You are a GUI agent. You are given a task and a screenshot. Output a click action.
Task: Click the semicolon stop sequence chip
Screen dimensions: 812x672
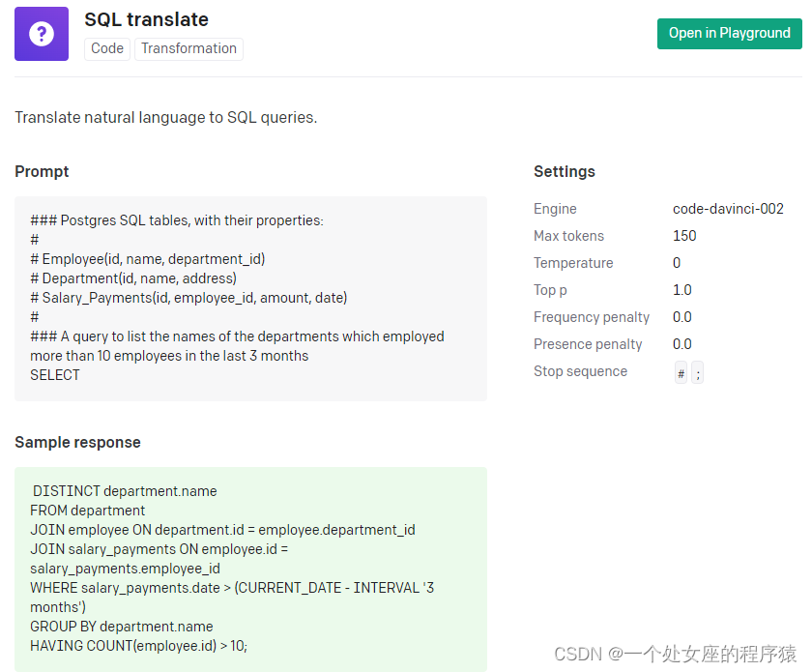point(697,373)
